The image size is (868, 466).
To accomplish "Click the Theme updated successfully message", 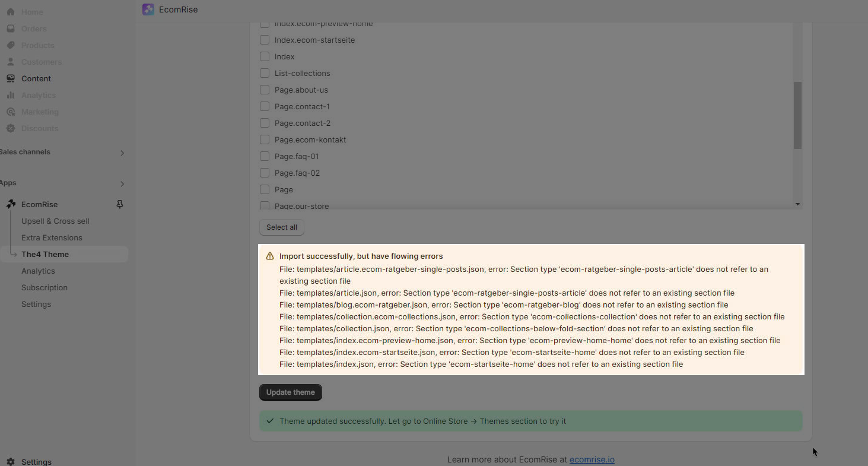I will 422,421.
